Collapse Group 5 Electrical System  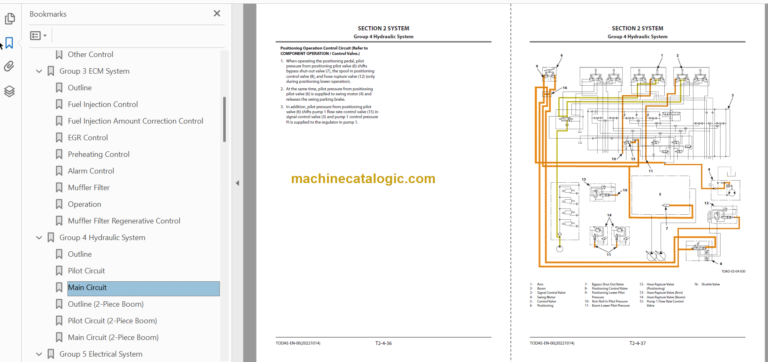(x=39, y=354)
